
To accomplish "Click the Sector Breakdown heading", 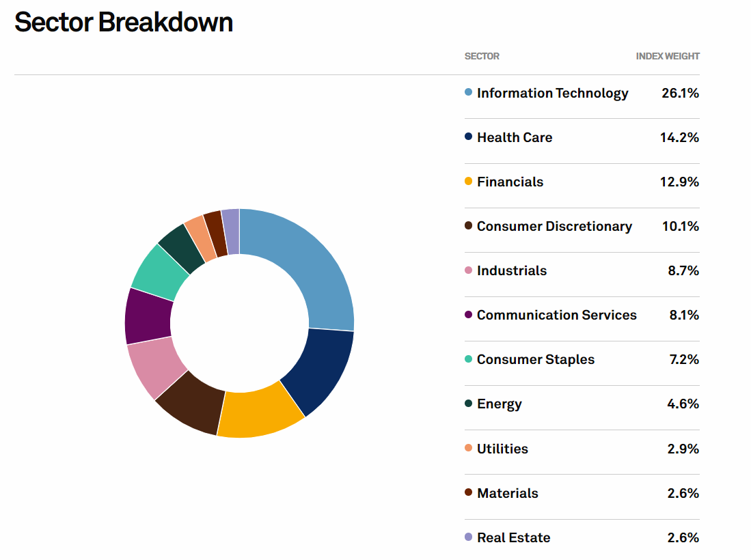I will pos(124,23).
